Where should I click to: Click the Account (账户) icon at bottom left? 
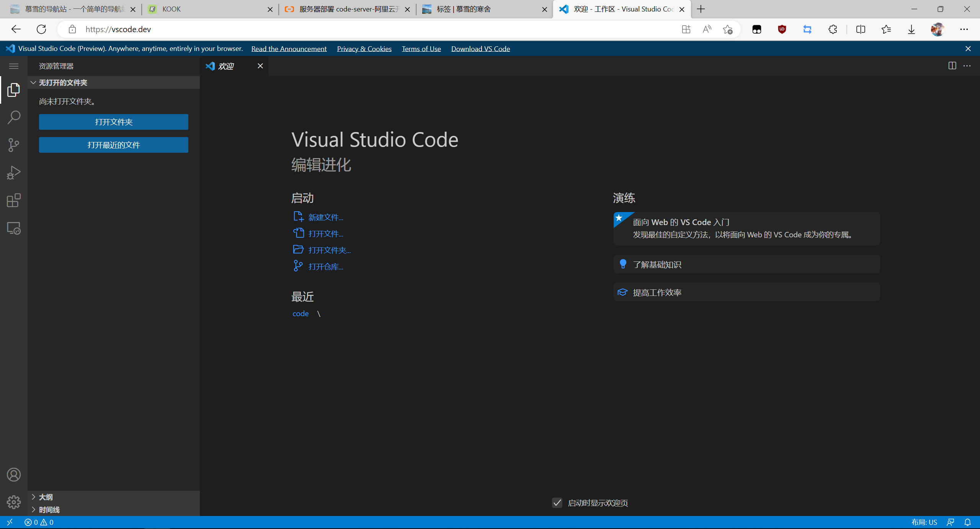tap(14, 475)
